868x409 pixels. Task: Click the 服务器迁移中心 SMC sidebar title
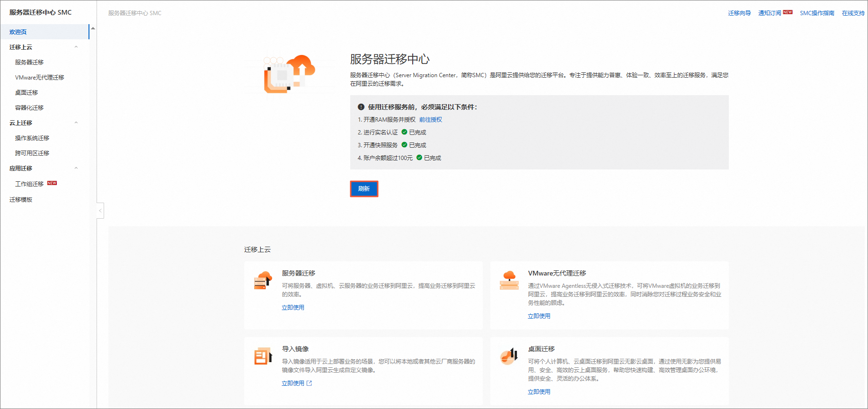click(41, 12)
